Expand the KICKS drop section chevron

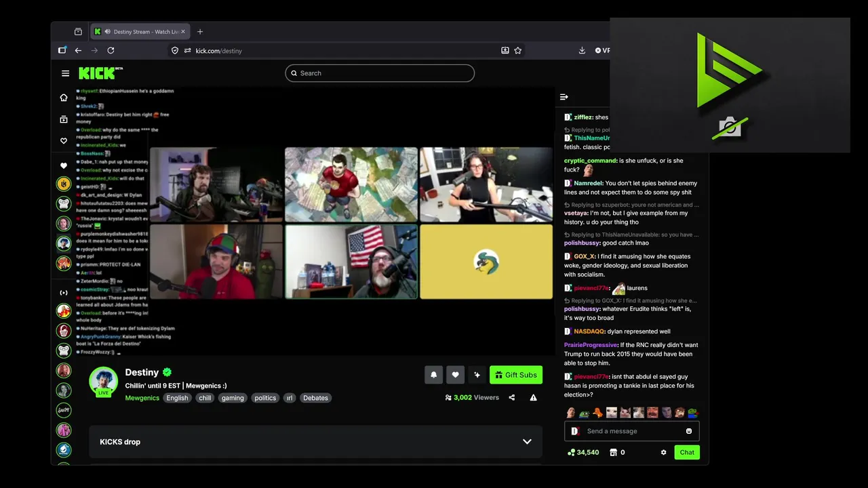click(x=527, y=442)
